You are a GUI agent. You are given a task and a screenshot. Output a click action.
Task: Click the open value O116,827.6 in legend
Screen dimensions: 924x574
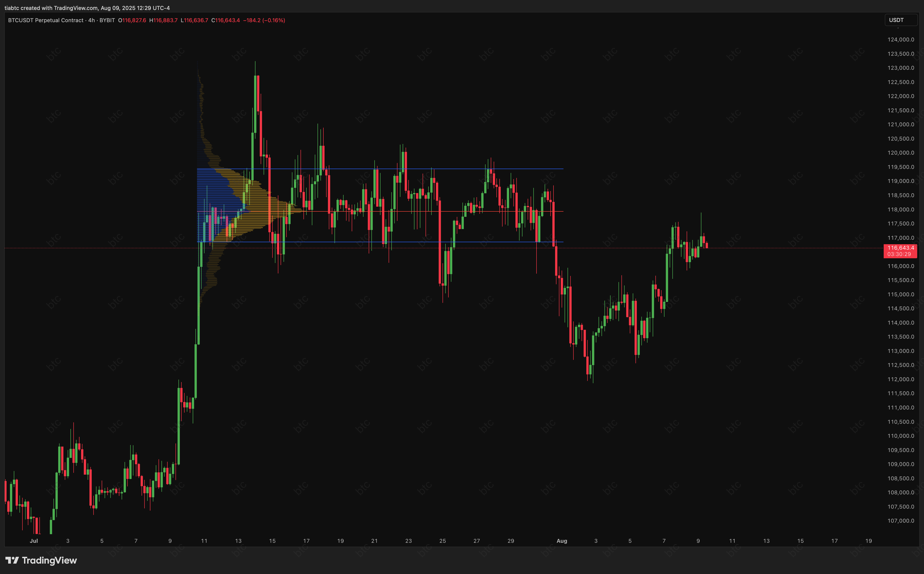coord(132,21)
